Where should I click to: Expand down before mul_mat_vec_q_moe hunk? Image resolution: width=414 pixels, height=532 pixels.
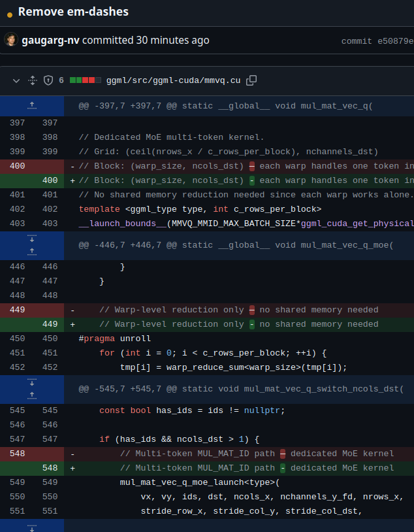point(32,239)
